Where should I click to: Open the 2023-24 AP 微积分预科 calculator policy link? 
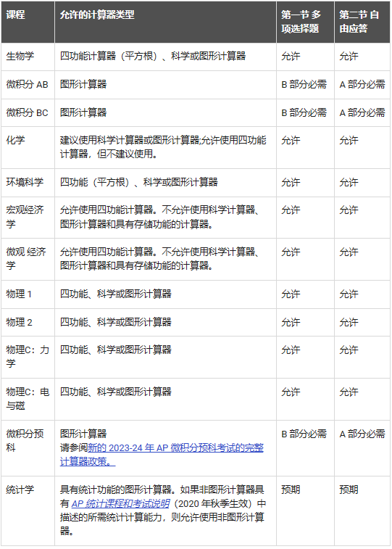162,455
